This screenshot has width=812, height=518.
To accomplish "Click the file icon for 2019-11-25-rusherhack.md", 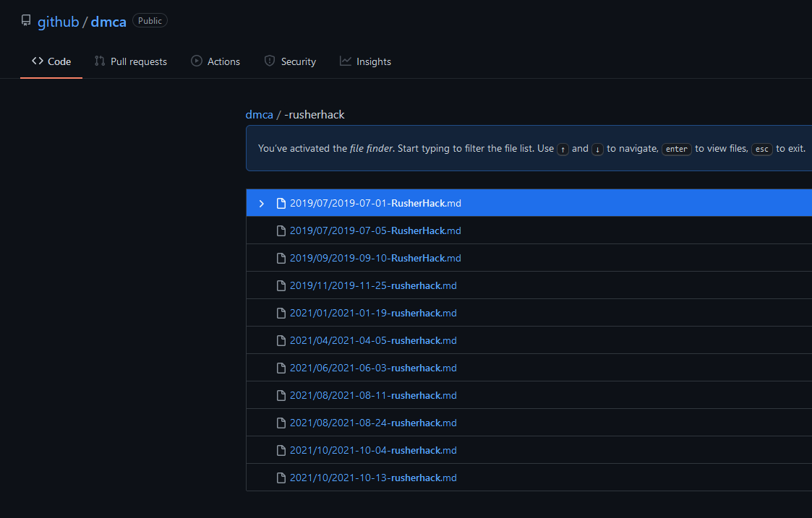I will pyautogui.click(x=281, y=285).
